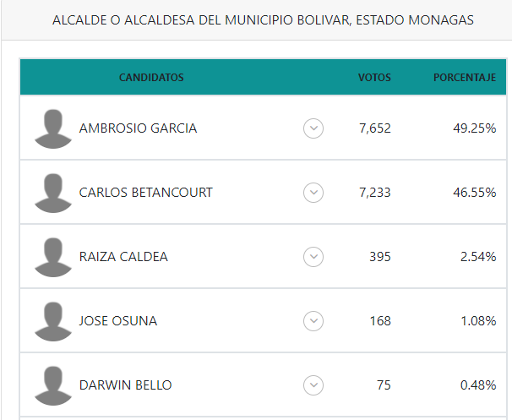Expand Darwin Bello's vote breakdown
Viewport: 512px width, 420px height.
pyautogui.click(x=313, y=385)
